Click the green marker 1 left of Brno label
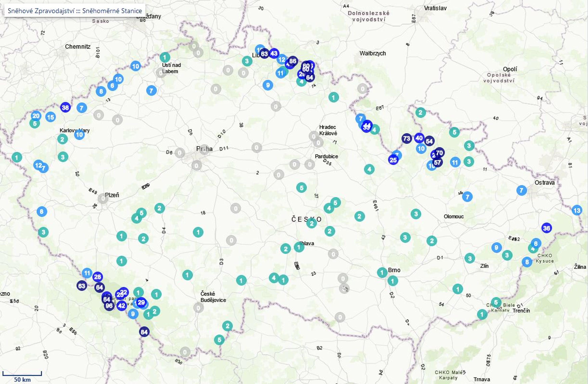Screen dimensions: 588x384 click(382, 273)
